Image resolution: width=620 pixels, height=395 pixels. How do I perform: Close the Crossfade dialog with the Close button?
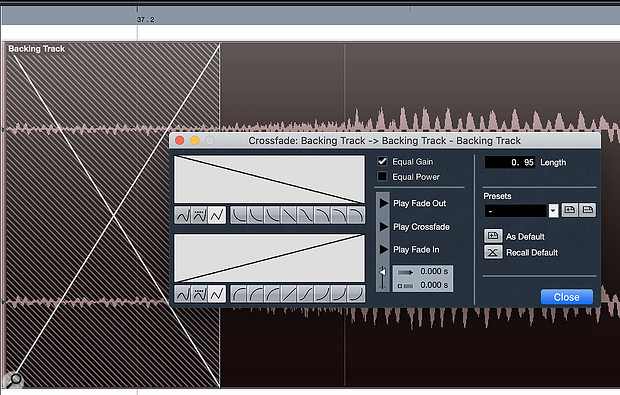[567, 297]
